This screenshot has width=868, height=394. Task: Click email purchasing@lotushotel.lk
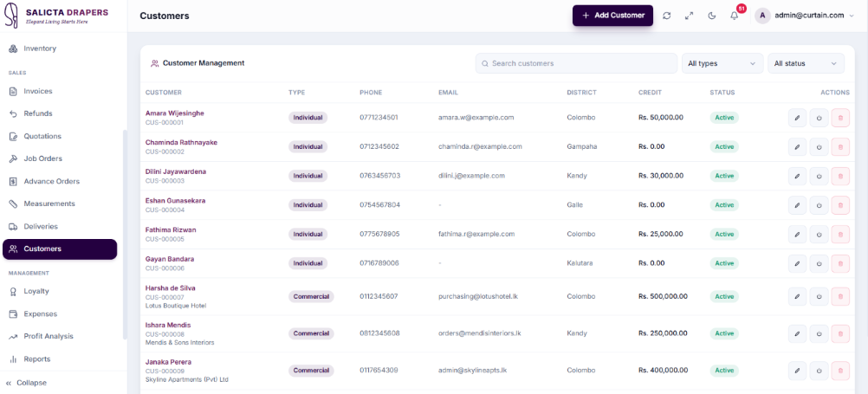tap(477, 297)
